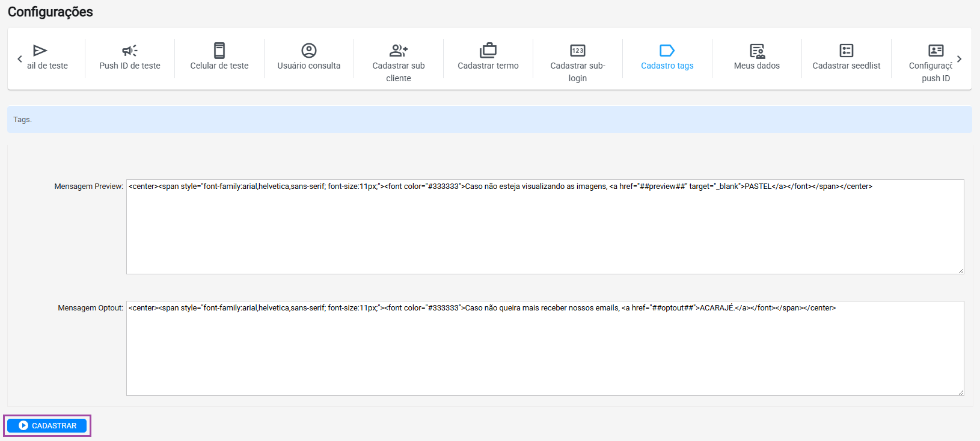Click the play icon inside CADASTRAR button

pos(23,425)
